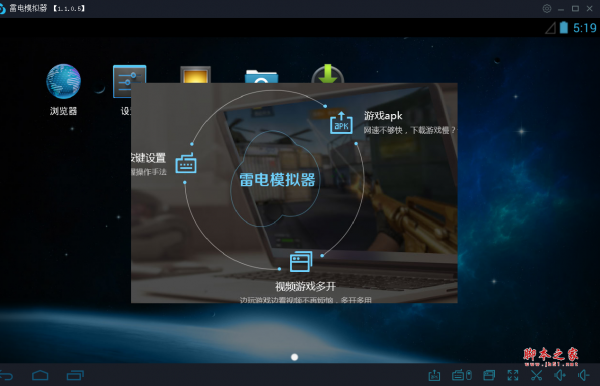600x386 pixels.
Task: Decrease volume with speaker minus icon
Action: [584, 375]
